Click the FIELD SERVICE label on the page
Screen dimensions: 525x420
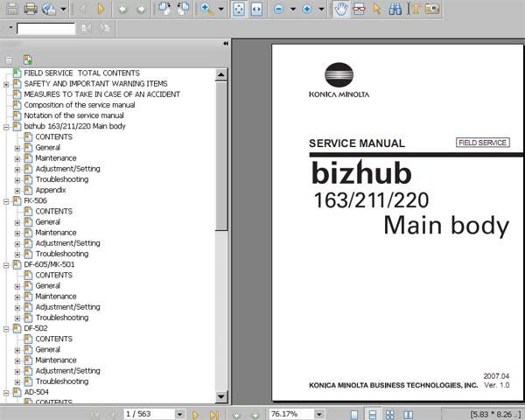[482, 143]
